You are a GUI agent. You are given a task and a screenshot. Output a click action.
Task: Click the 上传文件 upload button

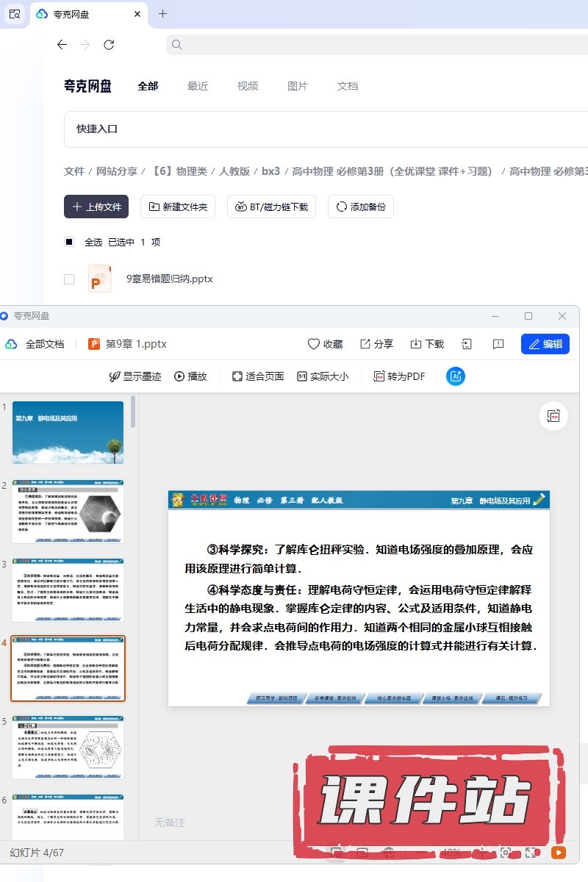coord(96,207)
